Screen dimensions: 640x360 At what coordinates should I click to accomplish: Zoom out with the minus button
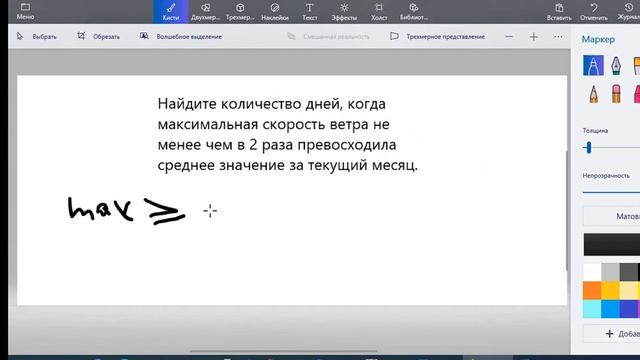[509, 37]
